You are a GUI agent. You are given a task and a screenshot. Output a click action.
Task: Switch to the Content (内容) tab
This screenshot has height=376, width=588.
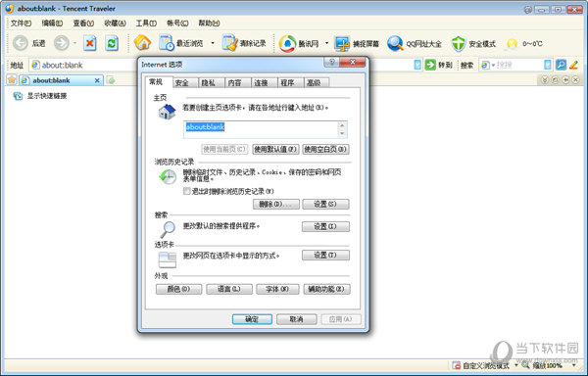[238, 83]
